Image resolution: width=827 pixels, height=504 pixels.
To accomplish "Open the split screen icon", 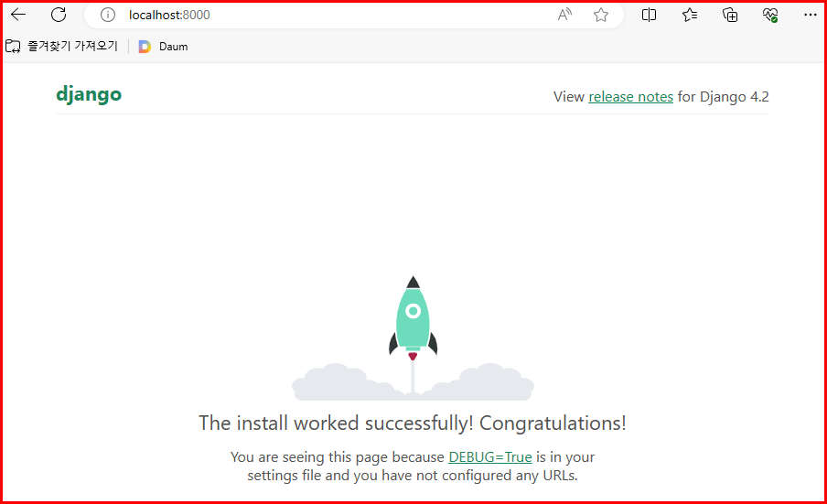I will point(649,15).
